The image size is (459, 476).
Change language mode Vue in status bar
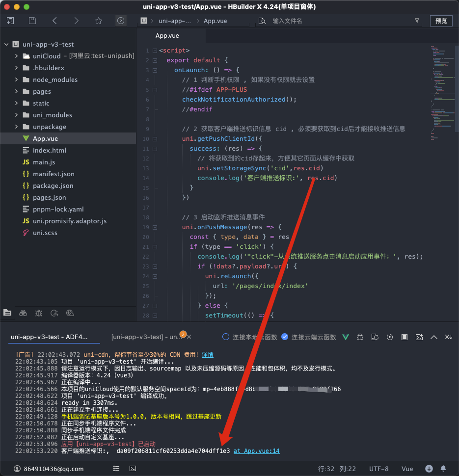click(407, 469)
